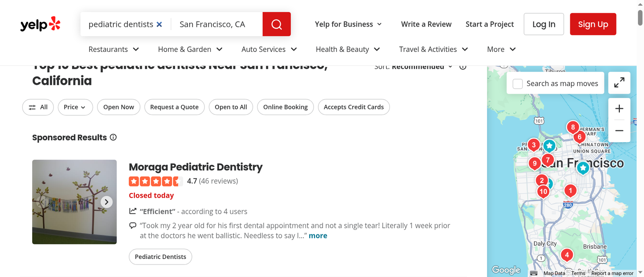Screen dimensions: 644x277
Task: Read more of the review excerpt
Action: 318,236
